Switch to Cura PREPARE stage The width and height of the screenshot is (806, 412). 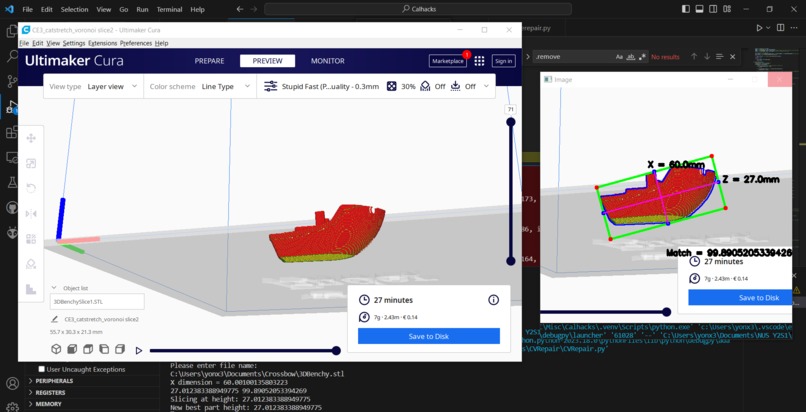tap(209, 61)
